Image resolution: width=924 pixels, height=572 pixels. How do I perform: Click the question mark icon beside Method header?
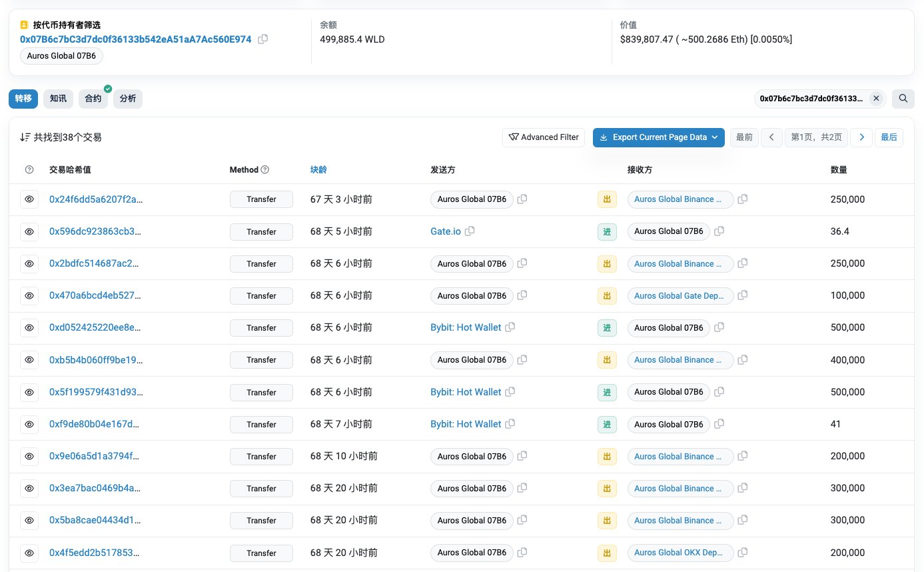point(265,170)
